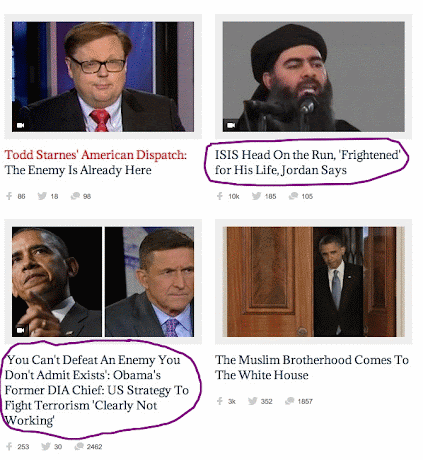The image size is (423, 460).
Task: Open The Muslim Brotherhood Comes headline
Action: [x=312, y=367]
